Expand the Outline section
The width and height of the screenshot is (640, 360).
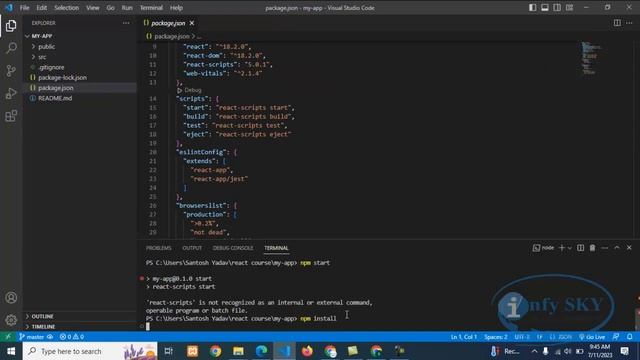coord(80,316)
